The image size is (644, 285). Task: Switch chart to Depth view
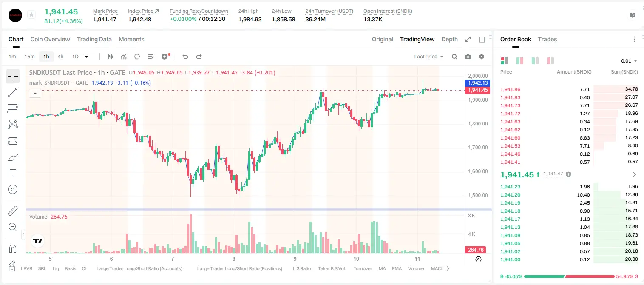[x=449, y=39]
